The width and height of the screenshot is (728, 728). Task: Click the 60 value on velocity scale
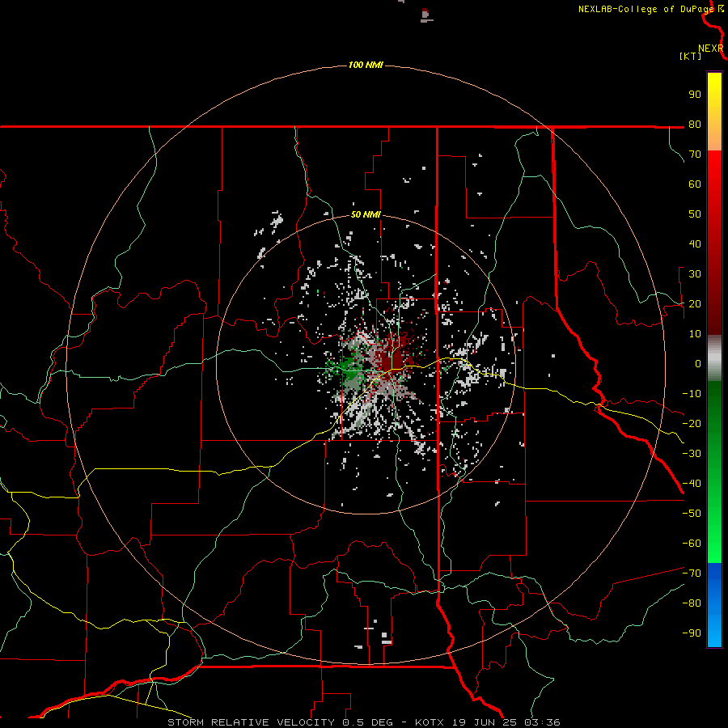point(695,184)
